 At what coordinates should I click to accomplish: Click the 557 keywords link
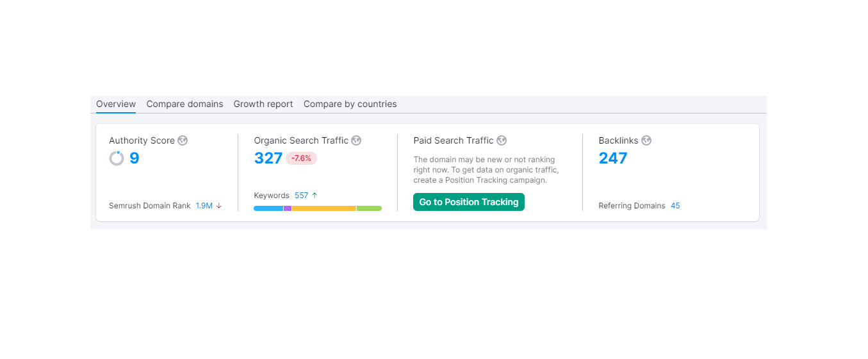click(301, 196)
